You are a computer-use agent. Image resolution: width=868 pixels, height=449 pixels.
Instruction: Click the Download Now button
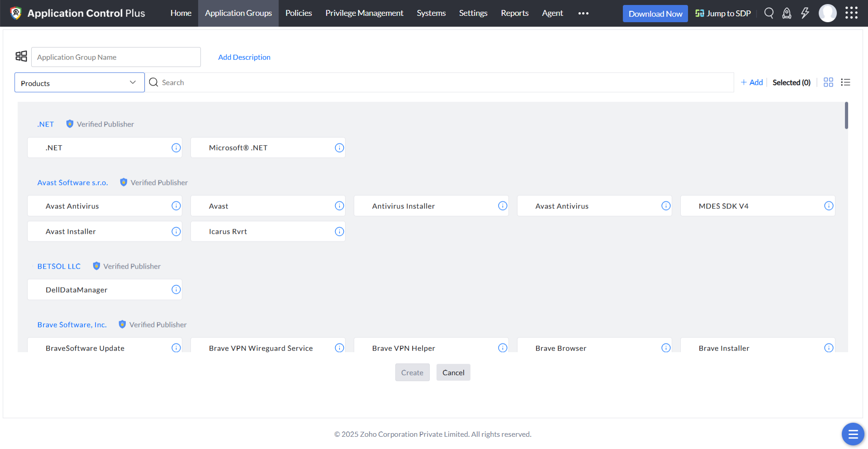[655, 14]
